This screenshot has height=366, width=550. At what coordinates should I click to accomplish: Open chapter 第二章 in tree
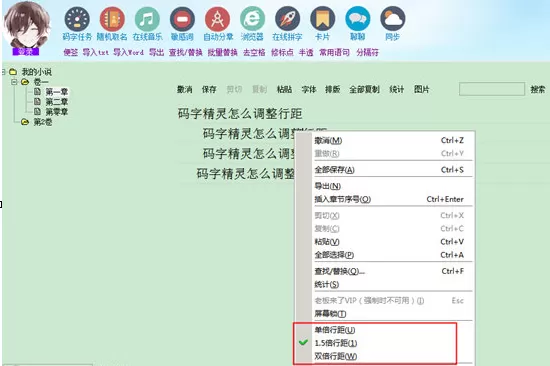(x=56, y=102)
